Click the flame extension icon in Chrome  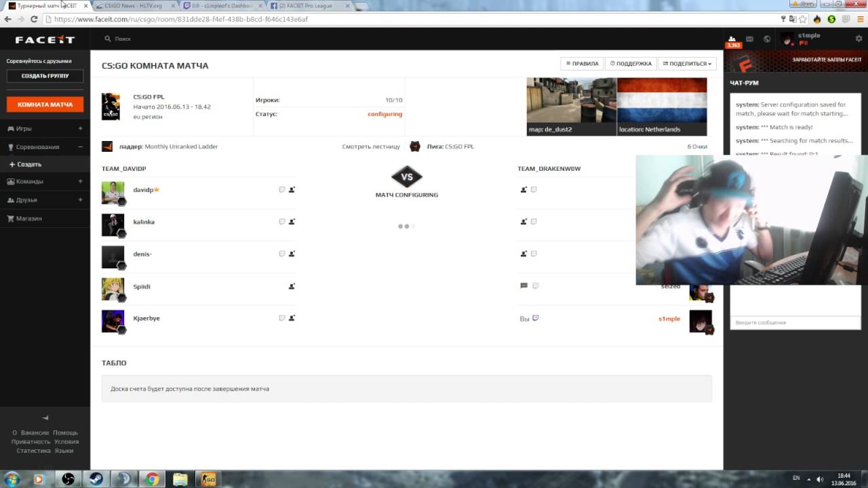[x=818, y=19]
